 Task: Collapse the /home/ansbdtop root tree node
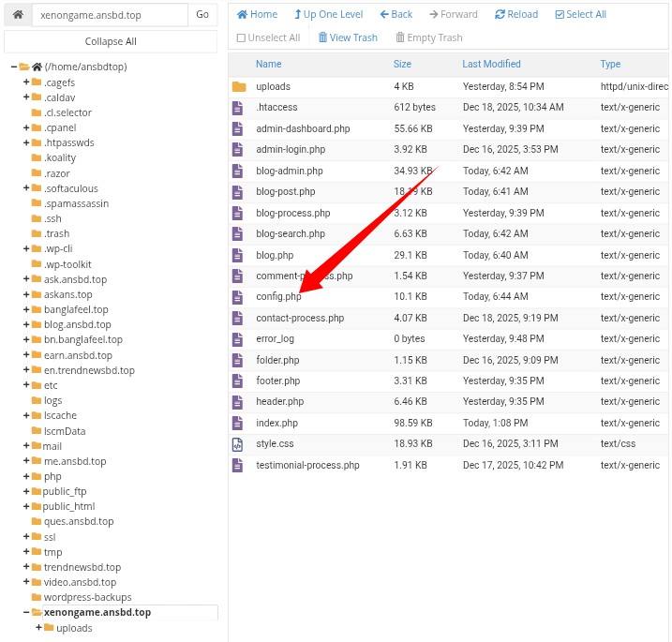tap(14, 67)
